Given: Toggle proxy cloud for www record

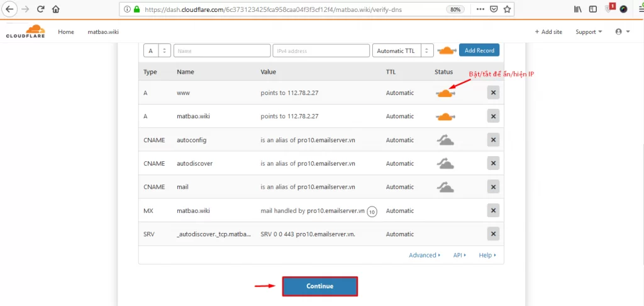Looking at the screenshot, I should (445, 93).
